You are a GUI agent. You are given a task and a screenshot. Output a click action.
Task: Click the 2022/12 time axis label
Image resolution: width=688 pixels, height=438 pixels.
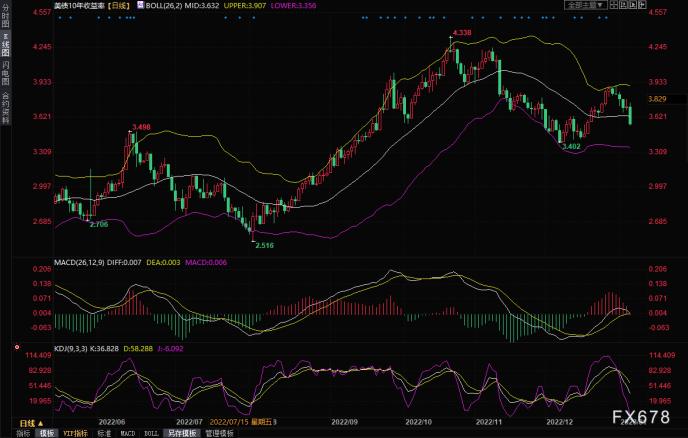point(559,422)
